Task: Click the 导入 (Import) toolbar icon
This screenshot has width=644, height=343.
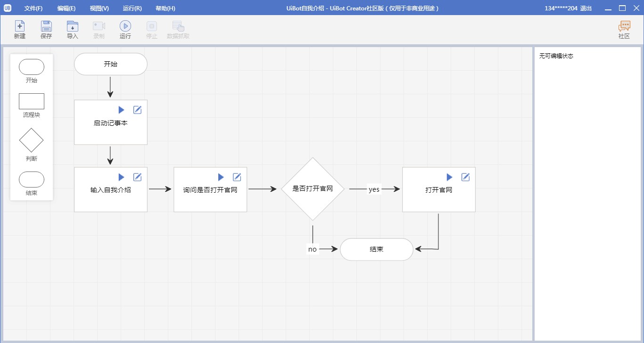Action: pos(73,26)
